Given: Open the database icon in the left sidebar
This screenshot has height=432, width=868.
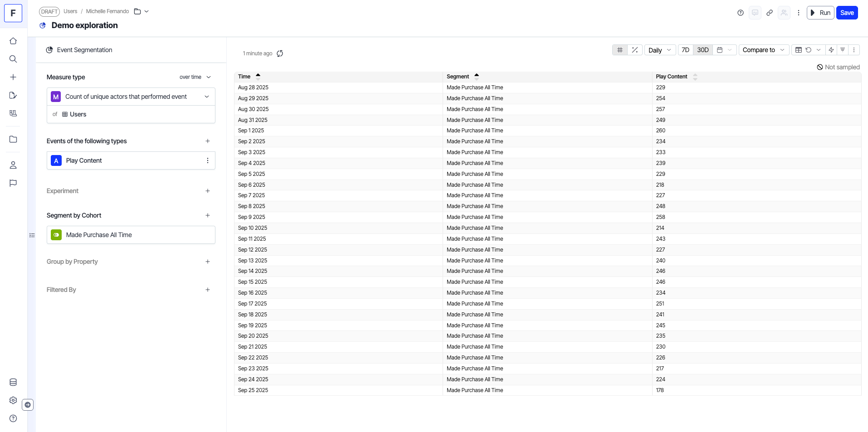Looking at the screenshot, I should tap(13, 382).
